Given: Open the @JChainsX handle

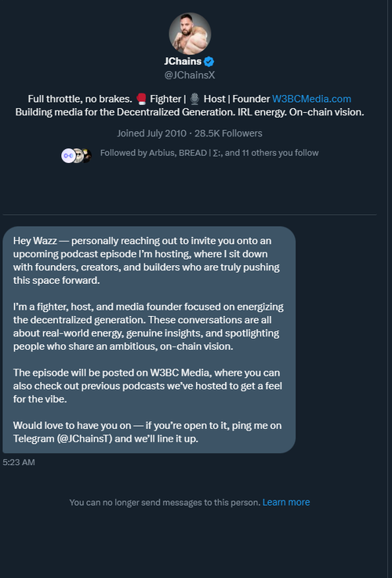Looking at the screenshot, I should point(190,75).
